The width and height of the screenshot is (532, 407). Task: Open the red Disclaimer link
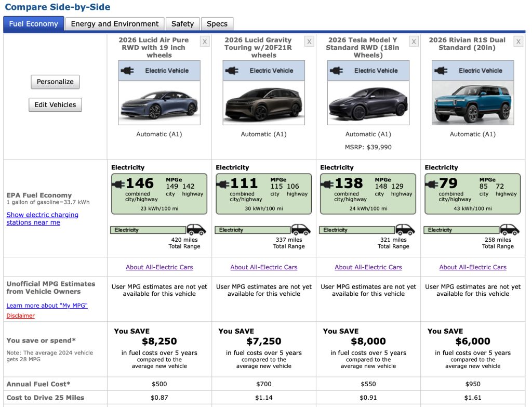(21, 316)
